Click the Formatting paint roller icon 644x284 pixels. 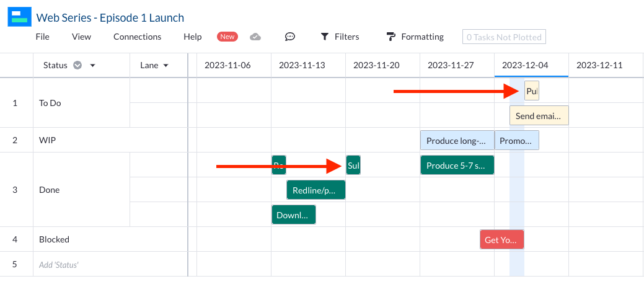pyautogui.click(x=390, y=37)
